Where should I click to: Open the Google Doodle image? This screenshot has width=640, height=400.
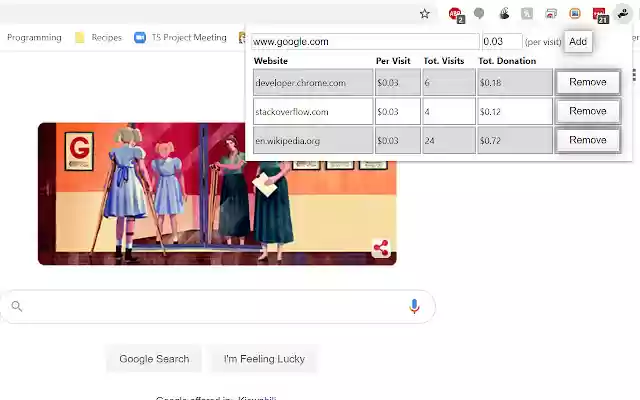217,194
